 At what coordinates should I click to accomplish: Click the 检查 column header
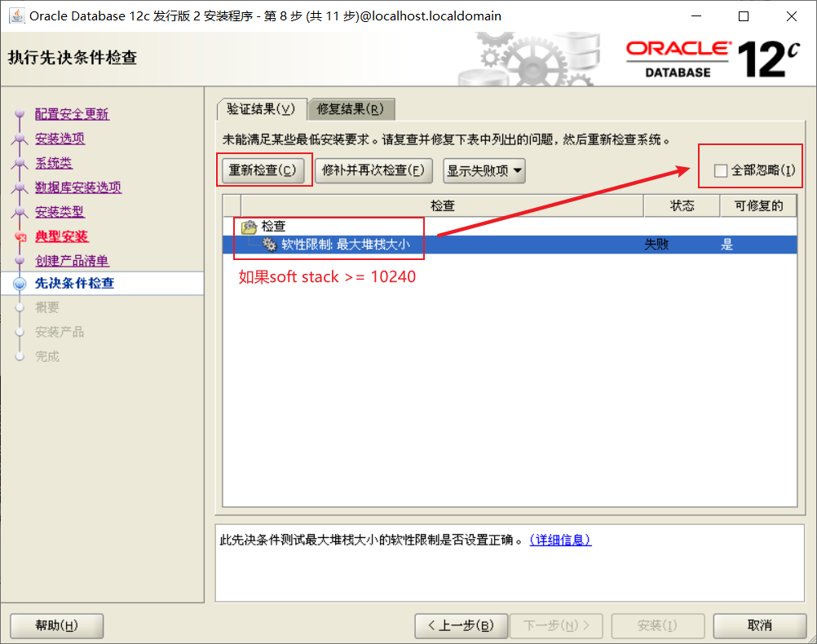coord(443,205)
